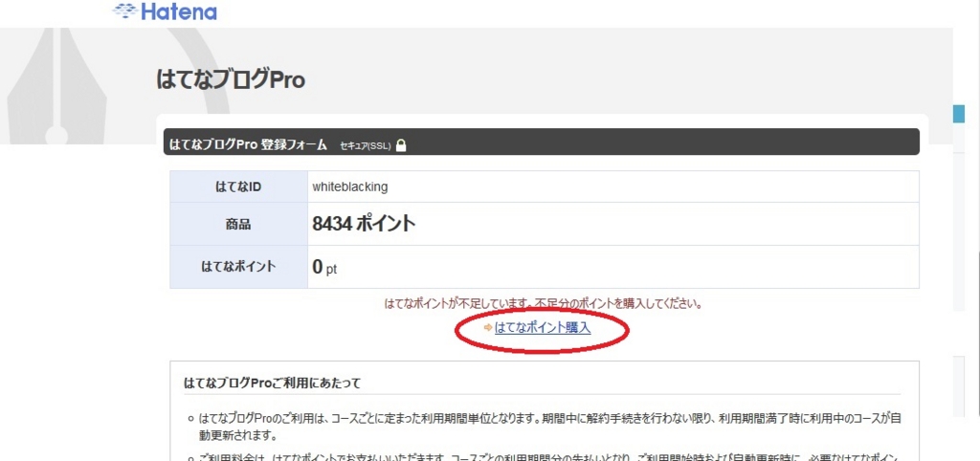Click the 8434 ポイント value
980x461 pixels.
point(364,224)
